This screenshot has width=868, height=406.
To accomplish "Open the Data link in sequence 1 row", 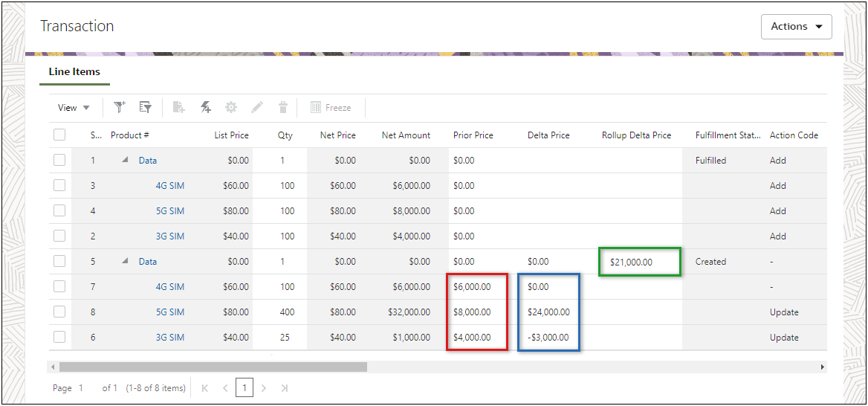I will 148,161.
